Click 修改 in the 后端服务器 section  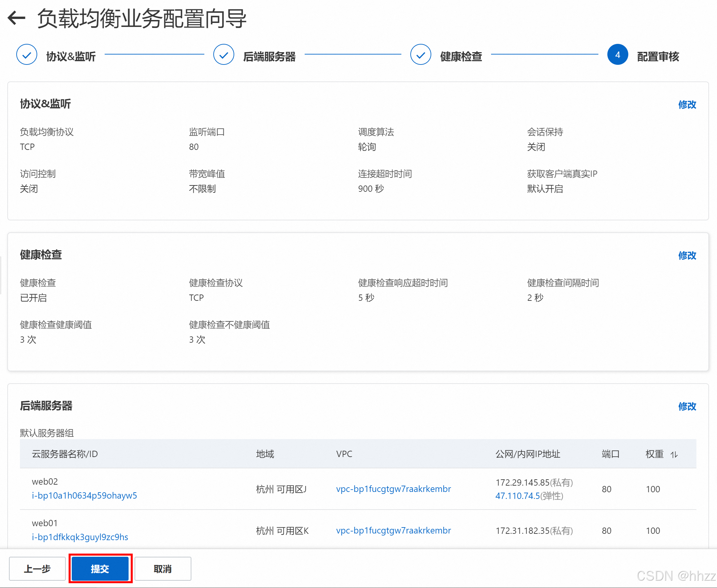point(687,406)
